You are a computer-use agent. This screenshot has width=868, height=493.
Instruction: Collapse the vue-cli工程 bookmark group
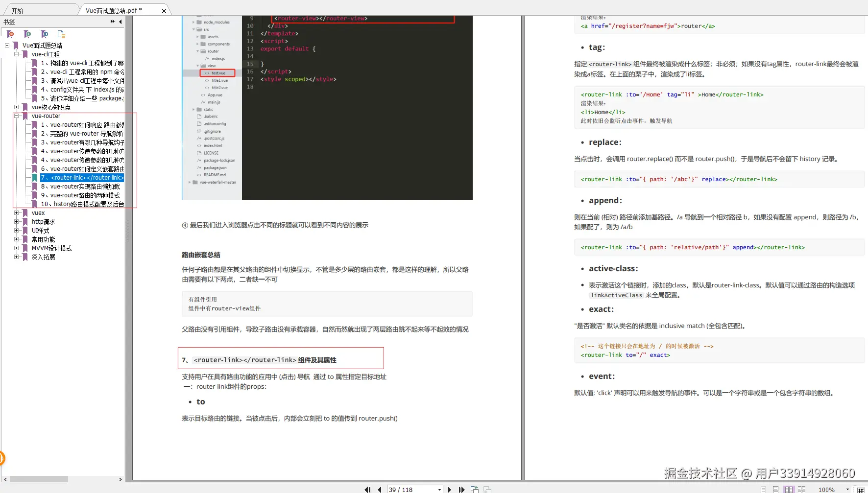16,54
